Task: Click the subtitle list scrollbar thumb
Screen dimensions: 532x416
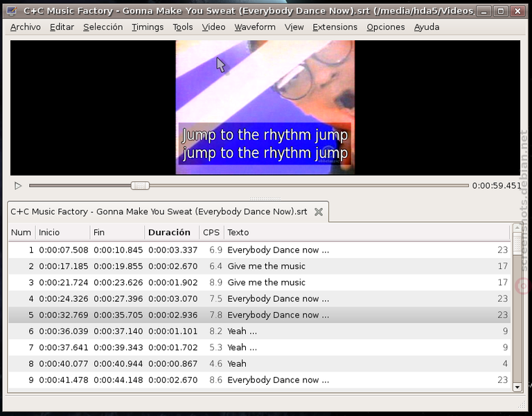Action: point(517,243)
